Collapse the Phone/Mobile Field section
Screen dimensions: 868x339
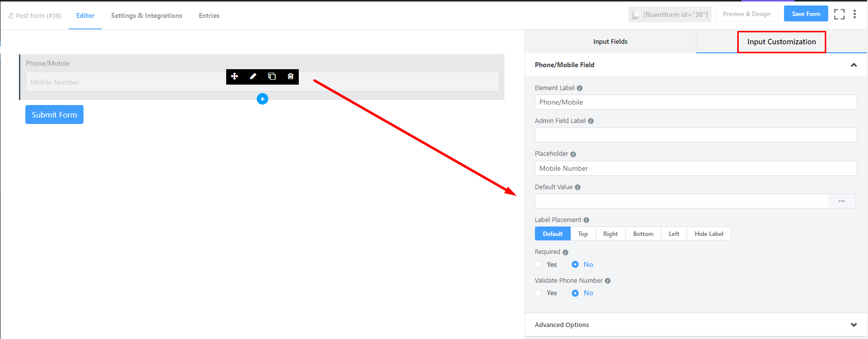[853, 65]
